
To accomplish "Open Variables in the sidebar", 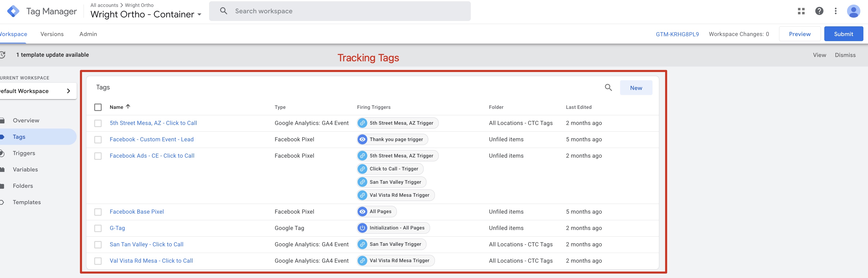I will (x=25, y=169).
